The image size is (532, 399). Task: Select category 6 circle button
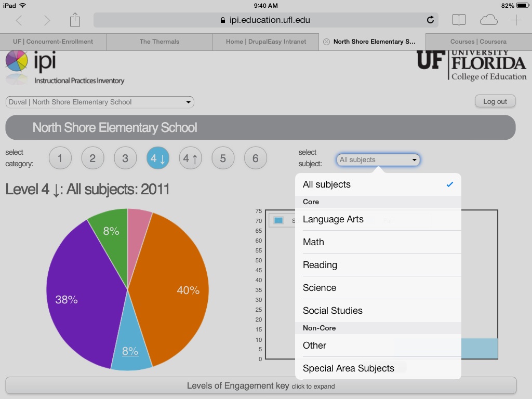point(255,158)
